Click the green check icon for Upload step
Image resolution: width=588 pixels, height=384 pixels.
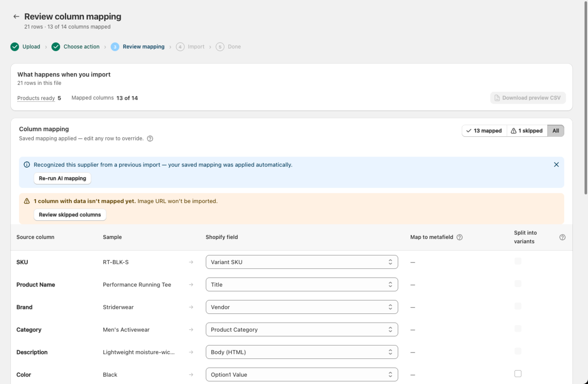[15, 47]
